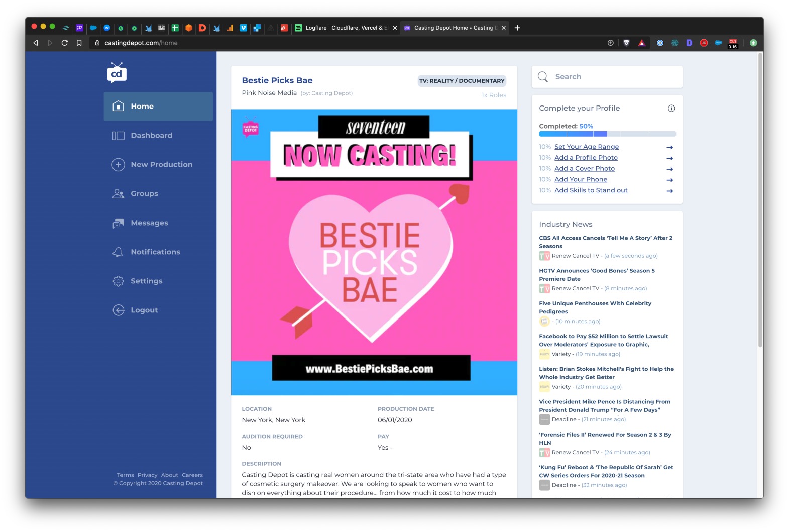Click the Casting Depot logo icon
Viewport: 789px width, 532px height.
[x=117, y=73]
